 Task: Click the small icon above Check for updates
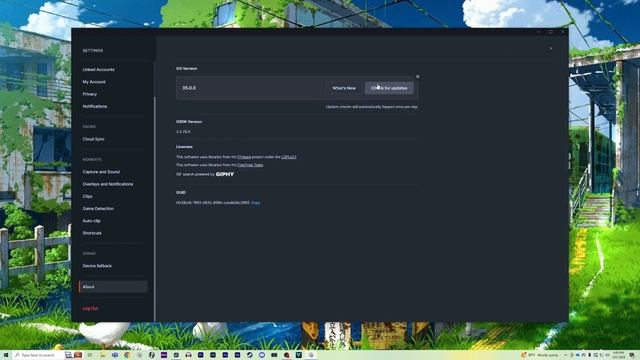tap(418, 76)
